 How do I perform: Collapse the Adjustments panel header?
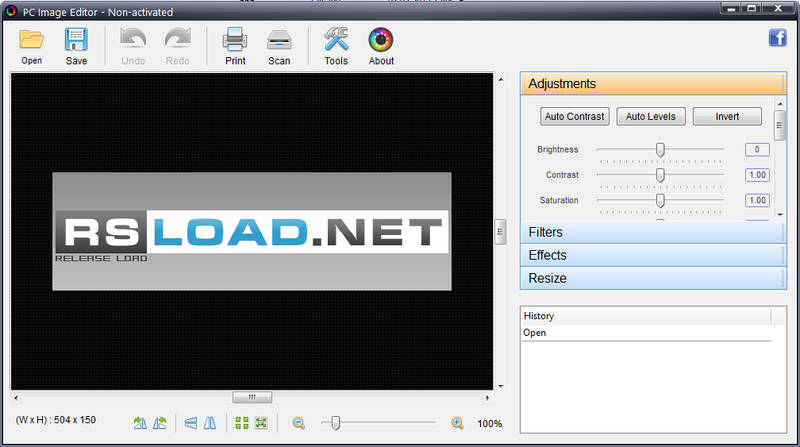pyautogui.click(x=653, y=84)
